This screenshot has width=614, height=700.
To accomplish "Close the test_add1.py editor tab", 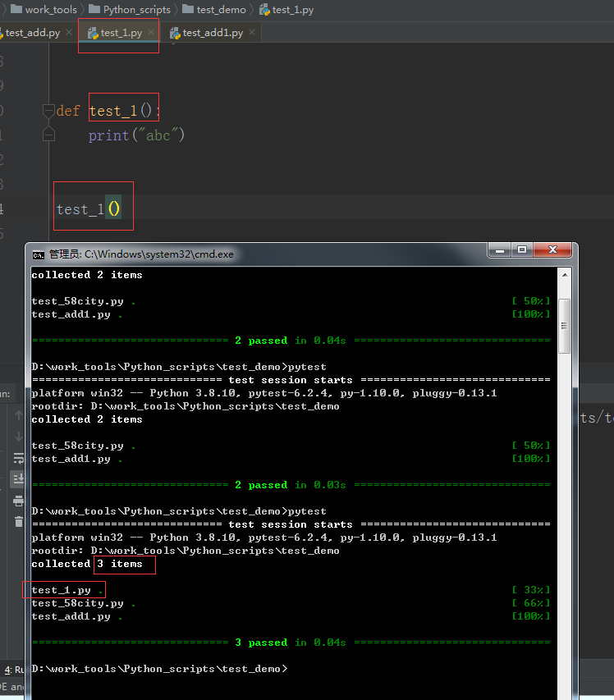I will click(x=252, y=32).
